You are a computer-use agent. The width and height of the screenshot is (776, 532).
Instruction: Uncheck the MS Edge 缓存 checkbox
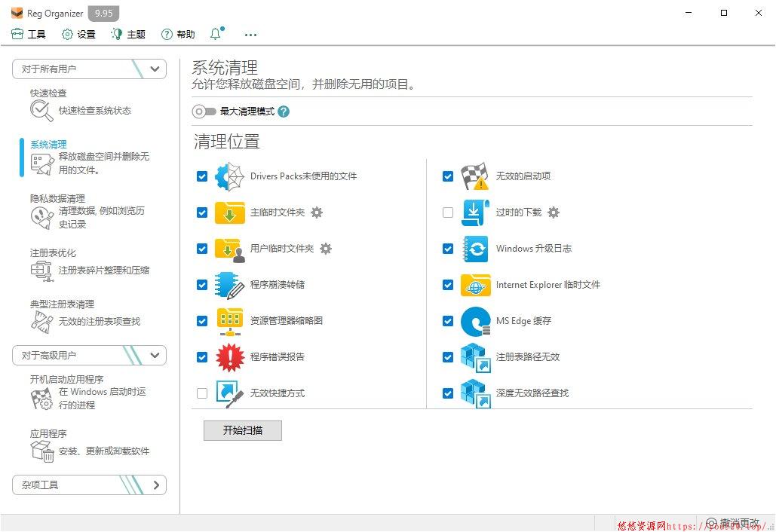click(448, 321)
